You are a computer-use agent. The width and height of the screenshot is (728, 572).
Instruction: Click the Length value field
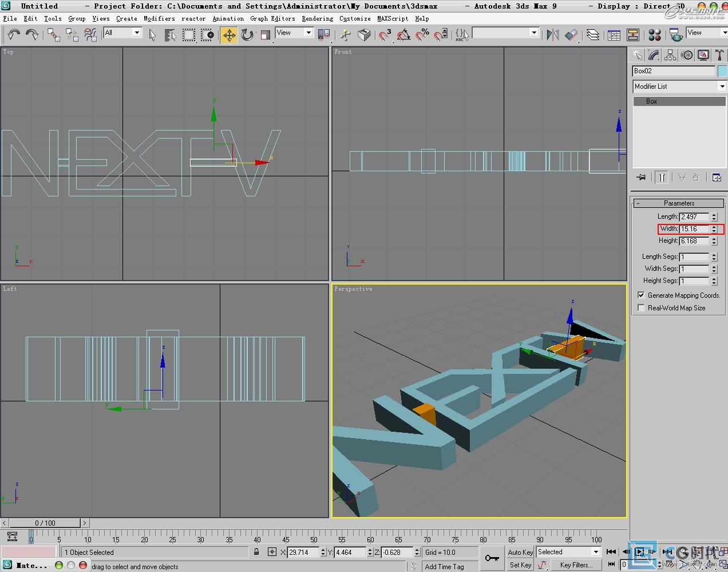694,217
